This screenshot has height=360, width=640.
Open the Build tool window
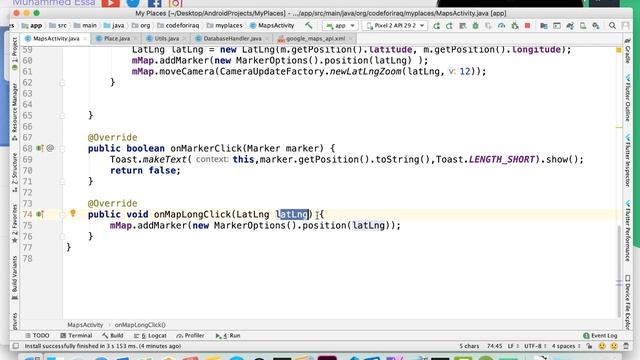[x=113, y=336]
